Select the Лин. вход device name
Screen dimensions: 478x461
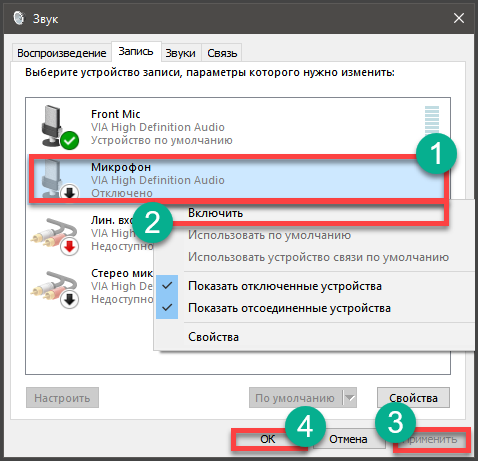click(x=112, y=220)
